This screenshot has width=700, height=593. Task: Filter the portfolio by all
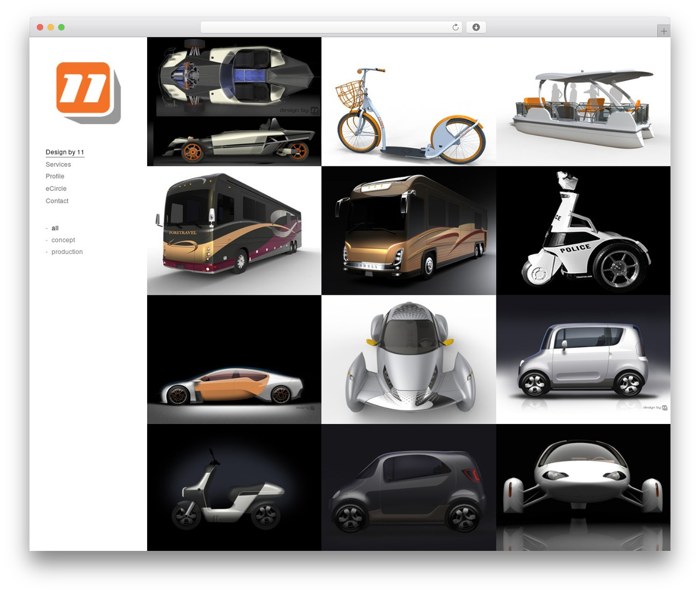[55, 228]
